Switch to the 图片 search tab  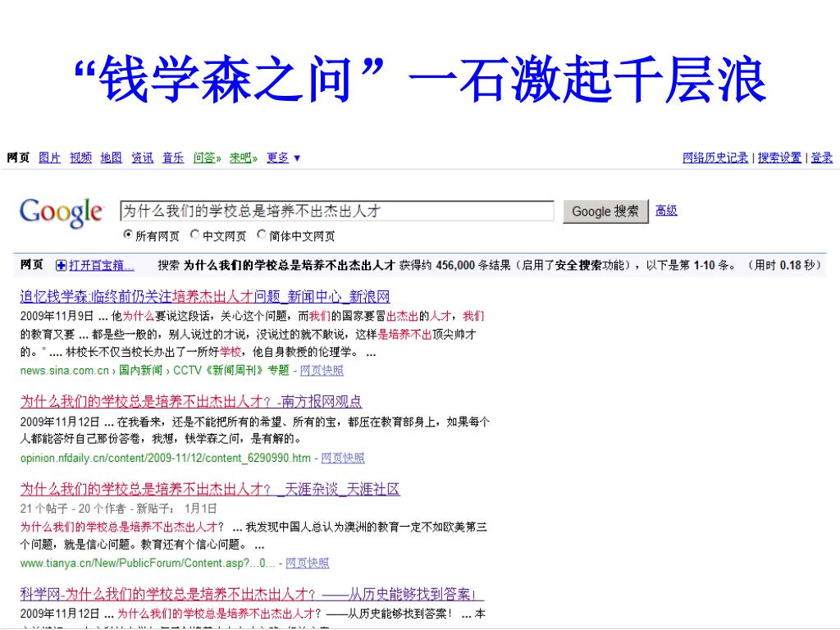click(49, 157)
